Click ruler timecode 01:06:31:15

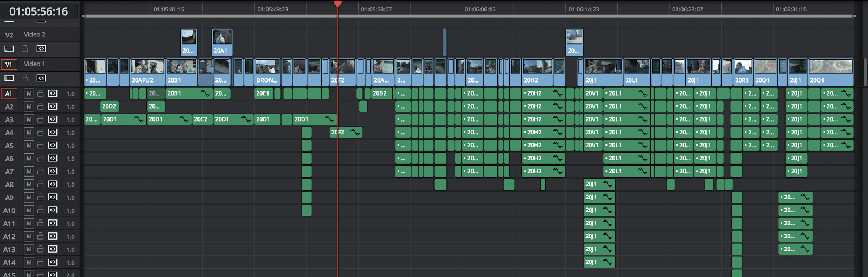791,9
